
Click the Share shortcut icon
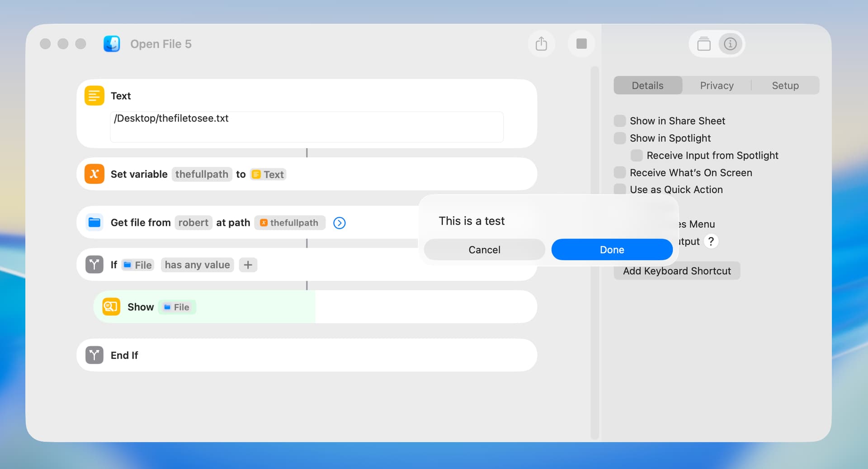click(x=541, y=44)
